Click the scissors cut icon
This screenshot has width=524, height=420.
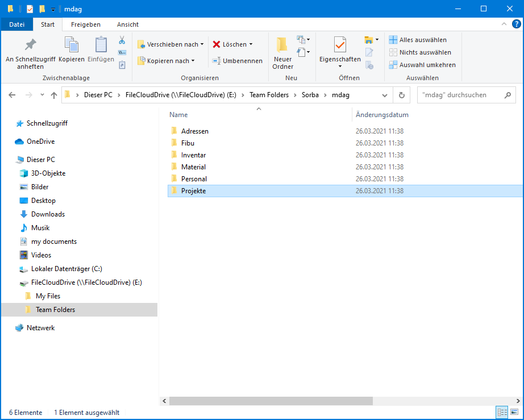[x=122, y=40]
